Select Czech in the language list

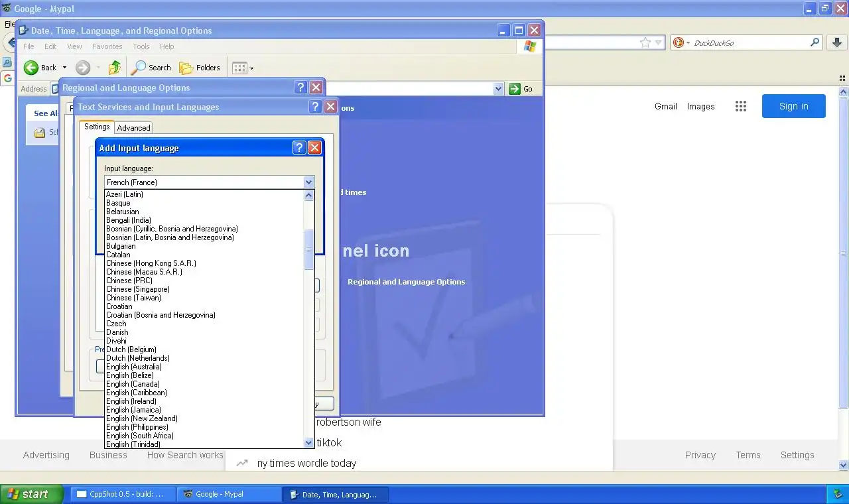(x=204, y=324)
